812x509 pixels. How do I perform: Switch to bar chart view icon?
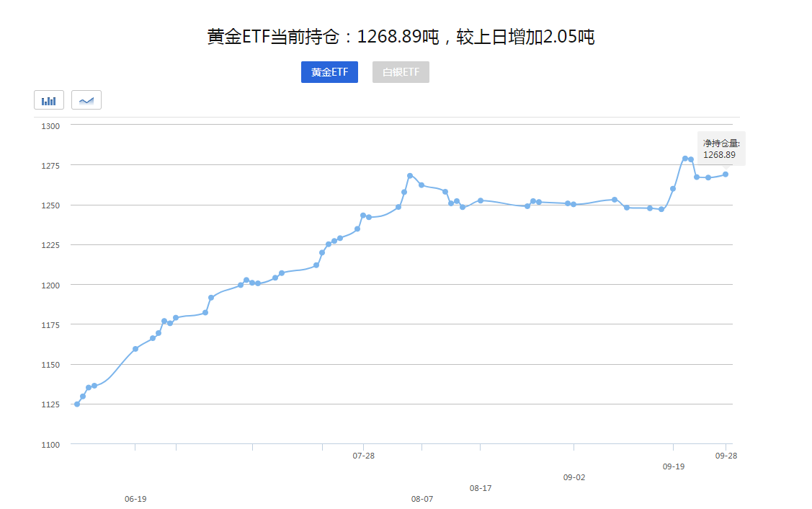49,100
